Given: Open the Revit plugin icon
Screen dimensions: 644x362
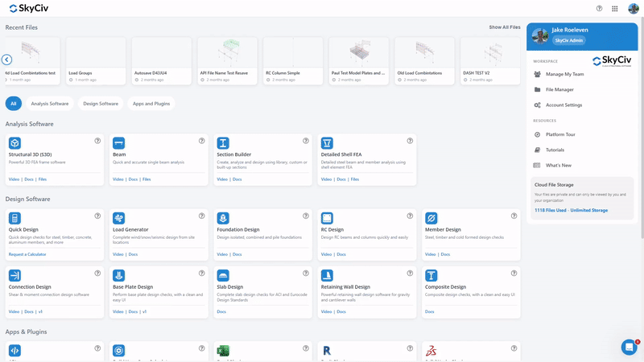Looking at the screenshot, I should 327,351.
